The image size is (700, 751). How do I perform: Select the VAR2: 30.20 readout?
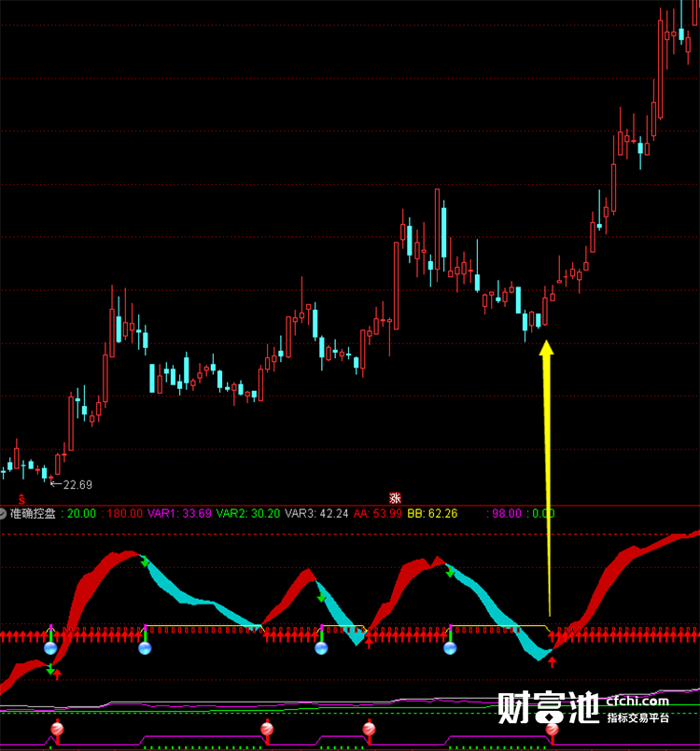click(247, 513)
